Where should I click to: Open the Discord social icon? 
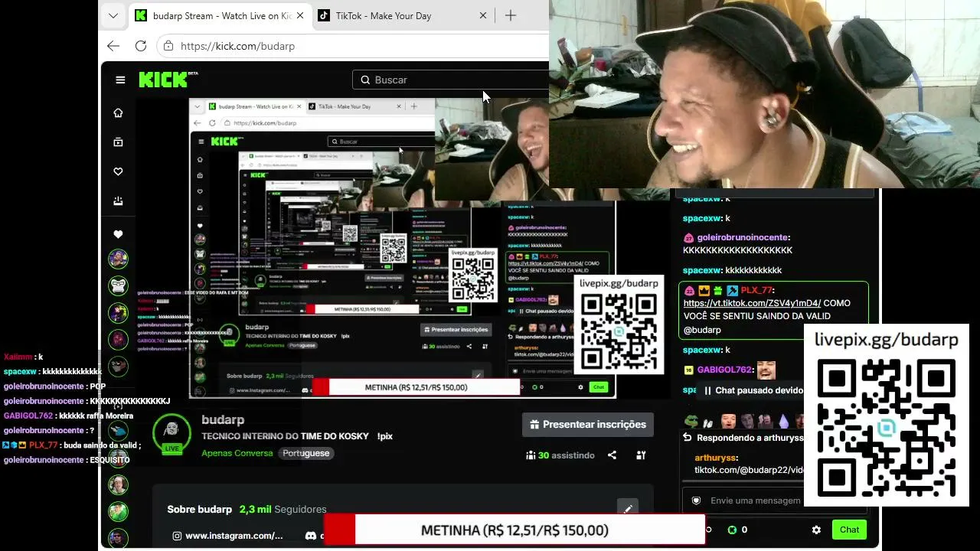[x=311, y=536]
